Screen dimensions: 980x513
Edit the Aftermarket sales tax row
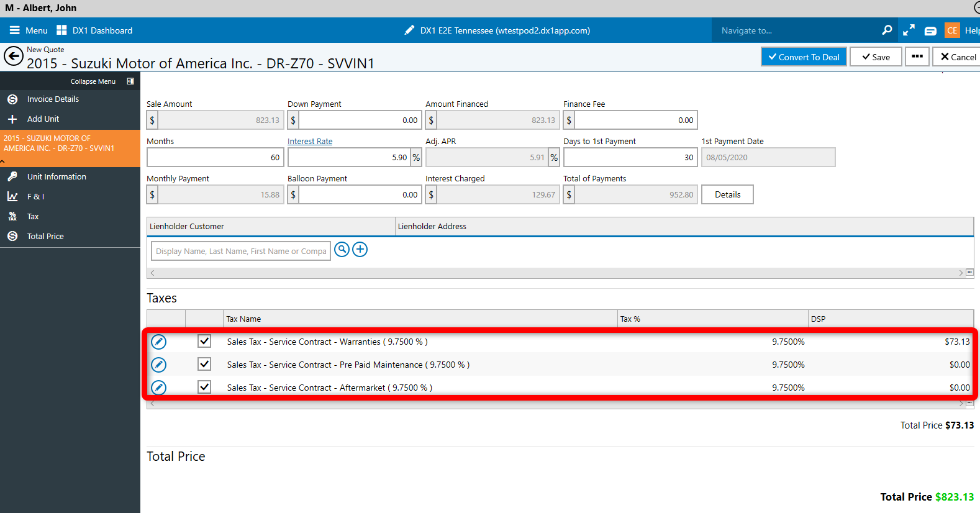pyautogui.click(x=159, y=388)
